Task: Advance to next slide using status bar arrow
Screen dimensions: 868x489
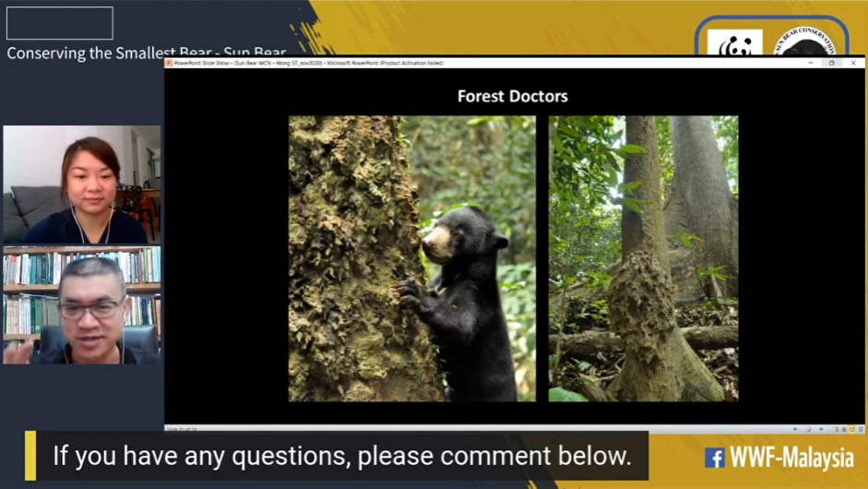Action: point(821,429)
